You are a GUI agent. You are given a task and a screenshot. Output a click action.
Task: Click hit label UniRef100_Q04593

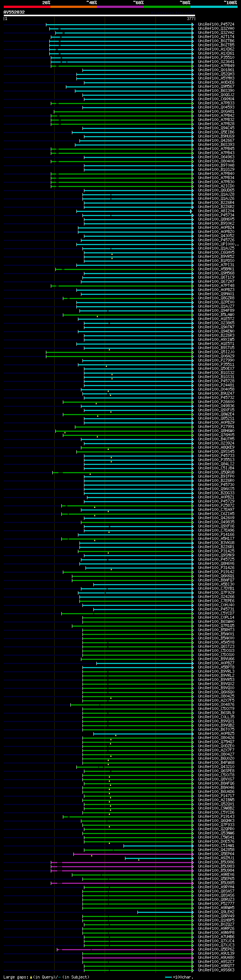pos(216,107)
